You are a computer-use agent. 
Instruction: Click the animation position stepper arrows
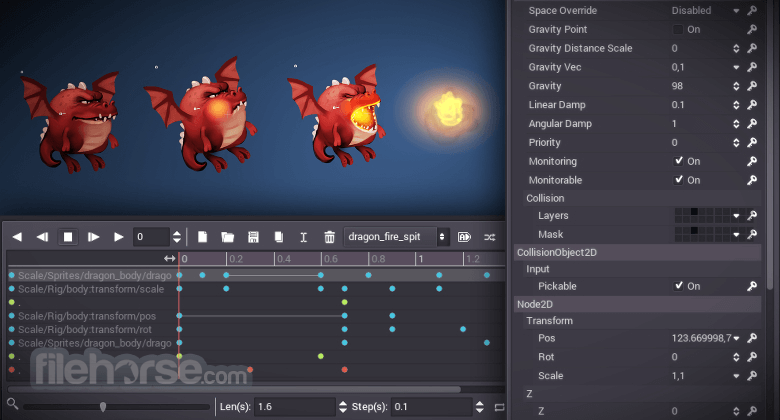point(177,237)
